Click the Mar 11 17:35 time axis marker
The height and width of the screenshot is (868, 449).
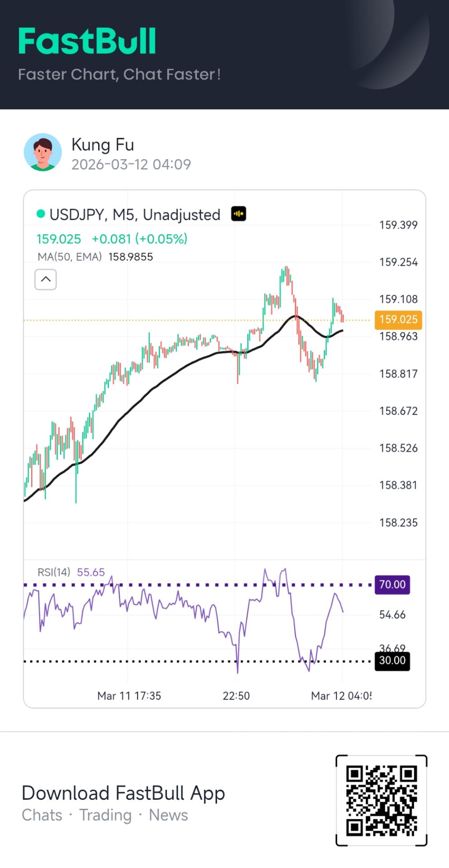click(x=129, y=696)
